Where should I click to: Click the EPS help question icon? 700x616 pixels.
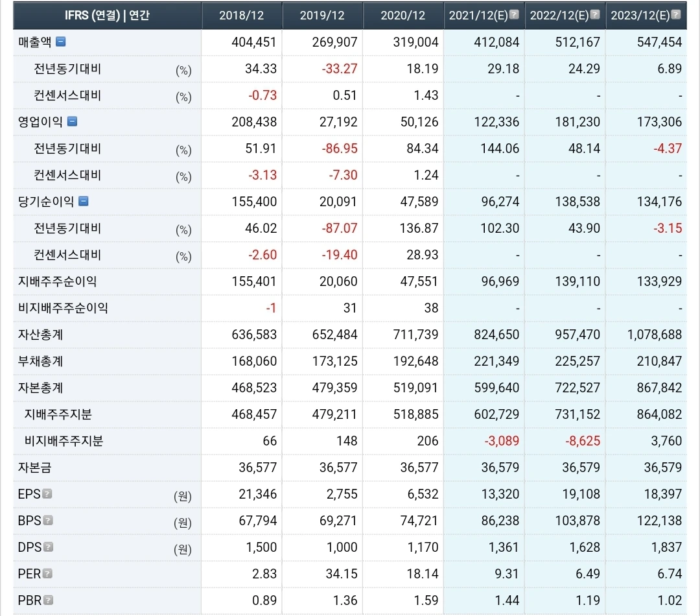click(x=47, y=493)
